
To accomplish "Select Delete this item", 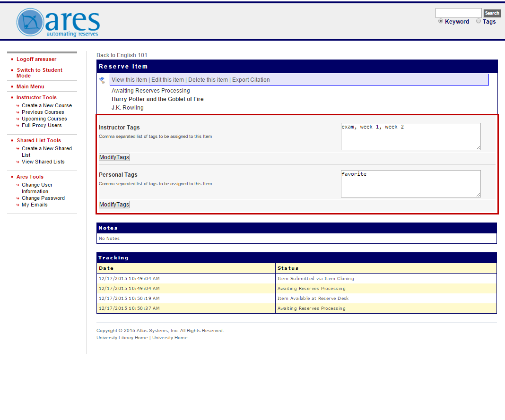I will pyautogui.click(x=208, y=79).
